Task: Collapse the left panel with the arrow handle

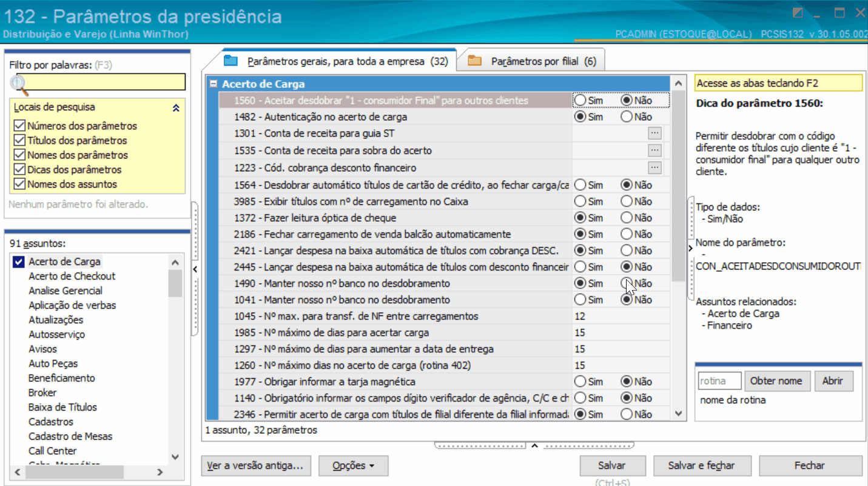Action: [195, 269]
